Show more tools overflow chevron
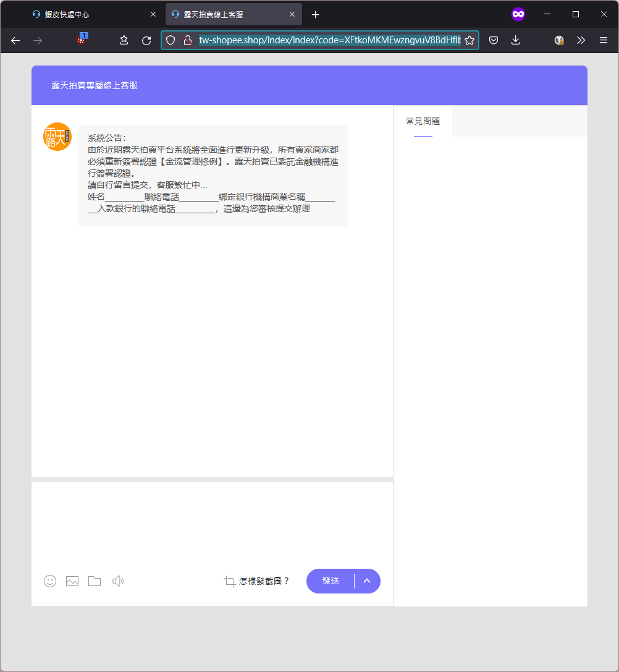This screenshot has height=672, width=619. click(x=581, y=40)
